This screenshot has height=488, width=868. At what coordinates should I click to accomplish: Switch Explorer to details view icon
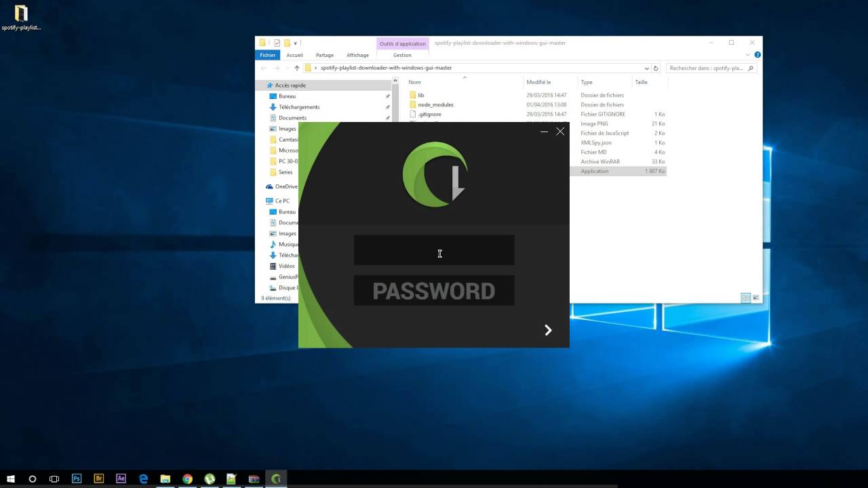click(x=746, y=298)
